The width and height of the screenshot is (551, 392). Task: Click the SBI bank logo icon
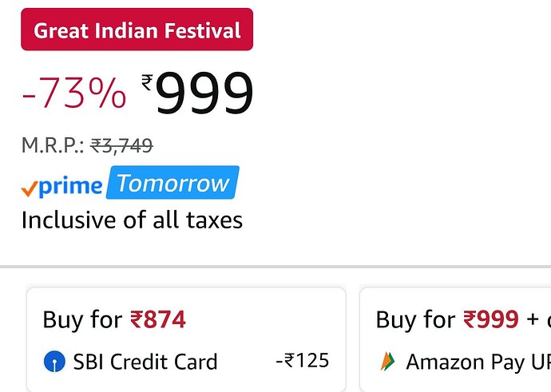click(x=54, y=362)
